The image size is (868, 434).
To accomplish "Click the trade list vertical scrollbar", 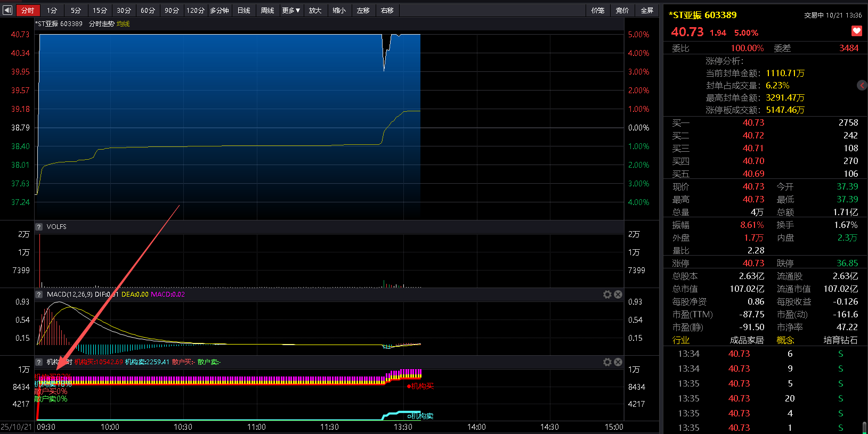I will (864, 428).
